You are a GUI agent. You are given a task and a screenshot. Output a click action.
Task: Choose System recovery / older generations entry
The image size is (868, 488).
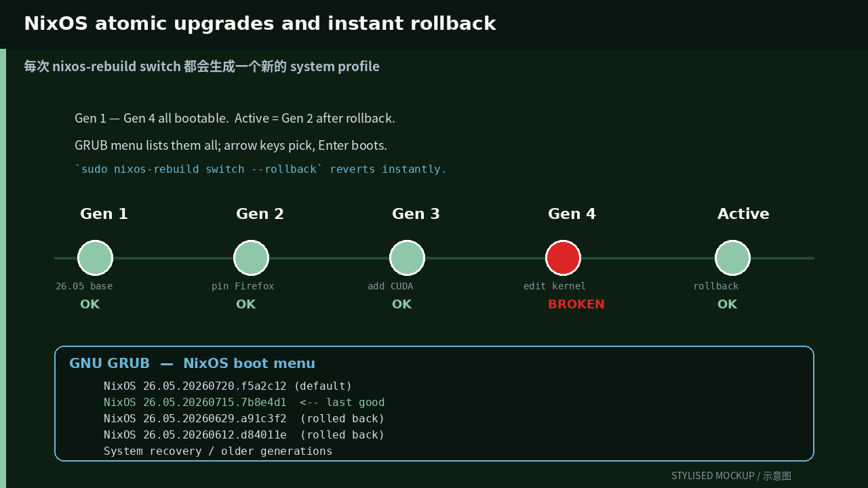click(x=218, y=451)
